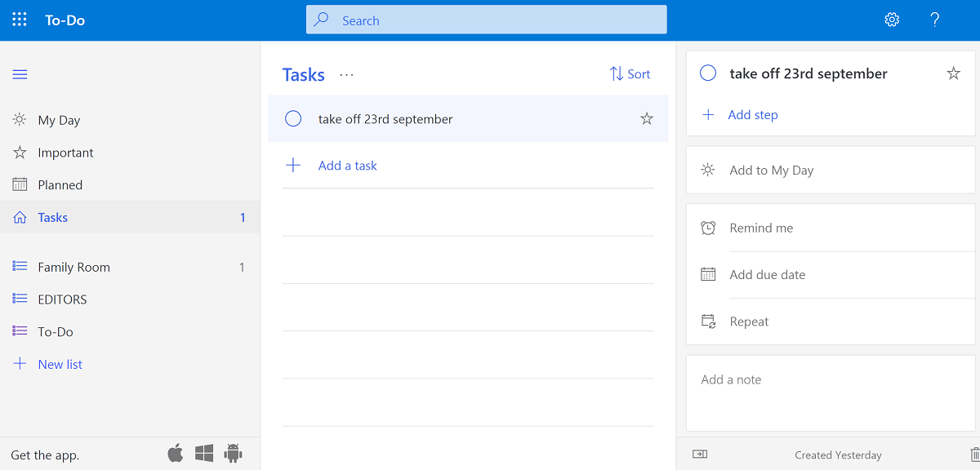Open the help question mark icon
Image resolution: width=980 pixels, height=470 pixels.
tap(935, 20)
